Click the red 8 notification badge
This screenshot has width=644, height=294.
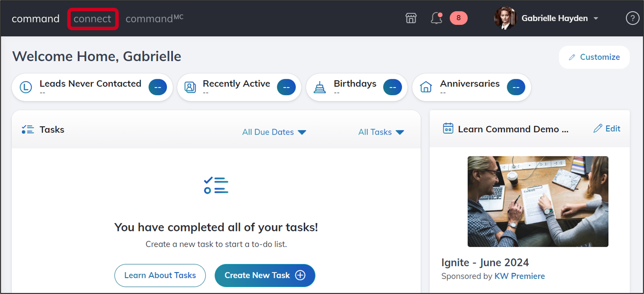coord(458,18)
